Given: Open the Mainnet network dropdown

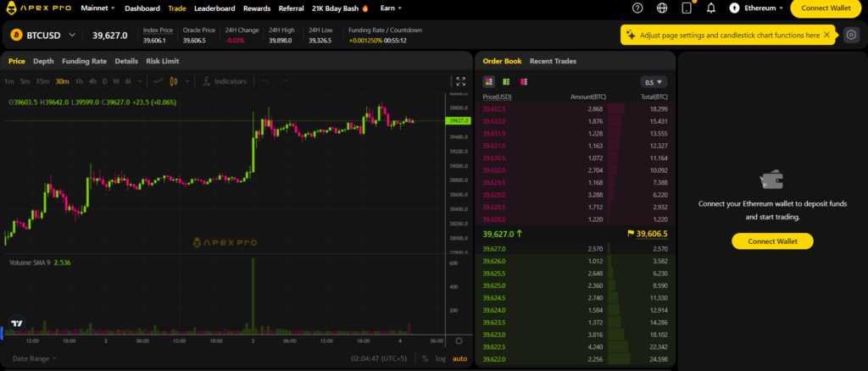Looking at the screenshot, I should pyautogui.click(x=97, y=8).
